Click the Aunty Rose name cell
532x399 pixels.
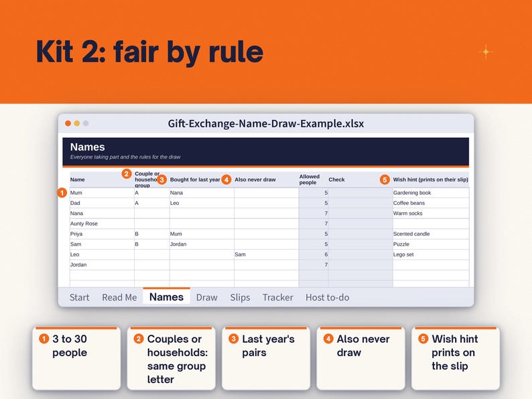102,224
